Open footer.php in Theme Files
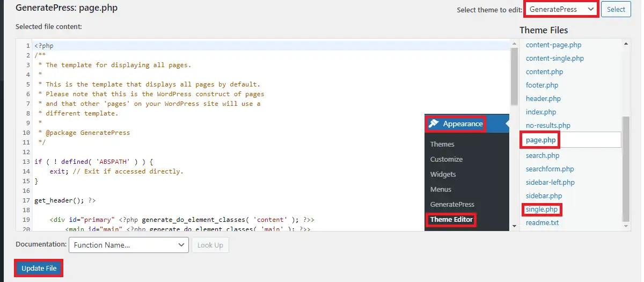Image resolution: width=644 pixels, height=282 pixels. pyautogui.click(x=542, y=85)
